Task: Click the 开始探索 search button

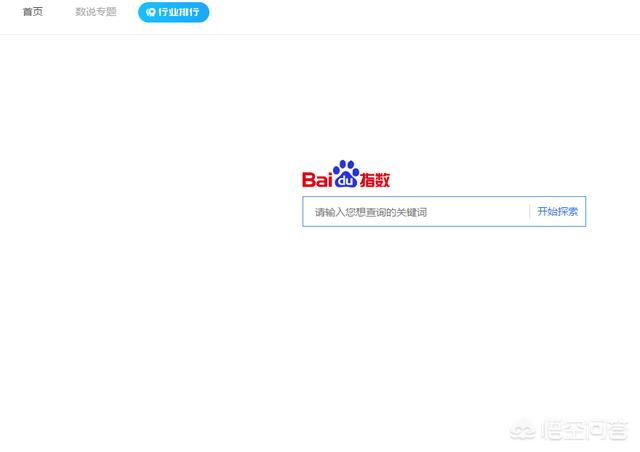Action: click(558, 212)
